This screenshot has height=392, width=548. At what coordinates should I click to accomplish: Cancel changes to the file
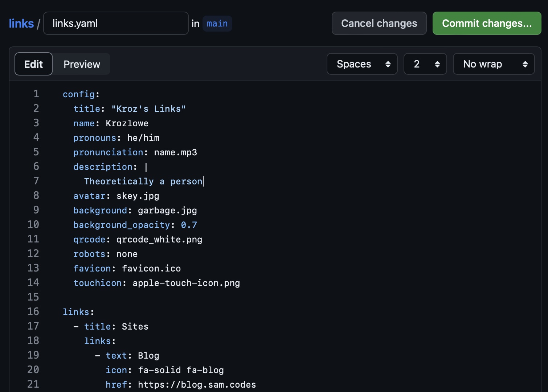379,24
